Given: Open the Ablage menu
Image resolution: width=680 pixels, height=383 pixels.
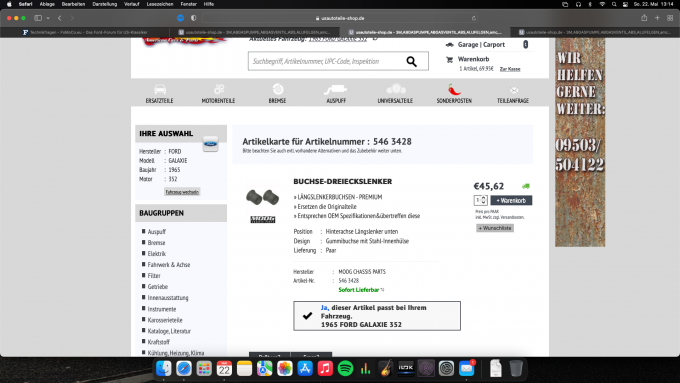Looking at the screenshot, I should (x=47, y=4).
